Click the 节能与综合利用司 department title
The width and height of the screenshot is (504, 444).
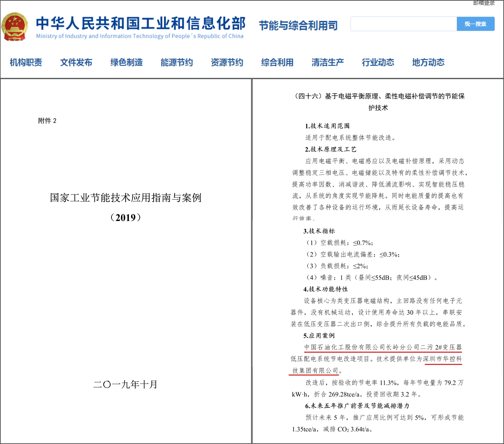[x=298, y=25]
